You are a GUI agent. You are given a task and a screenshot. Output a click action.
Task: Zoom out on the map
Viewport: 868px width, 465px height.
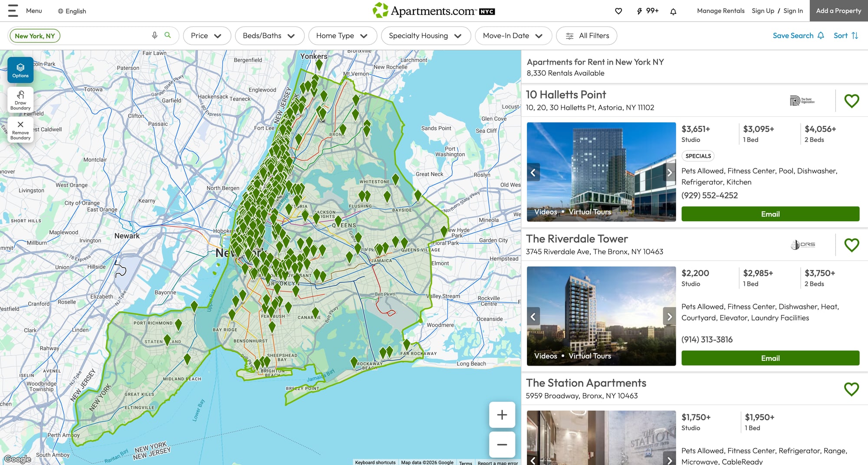click(x=502, y=444)
